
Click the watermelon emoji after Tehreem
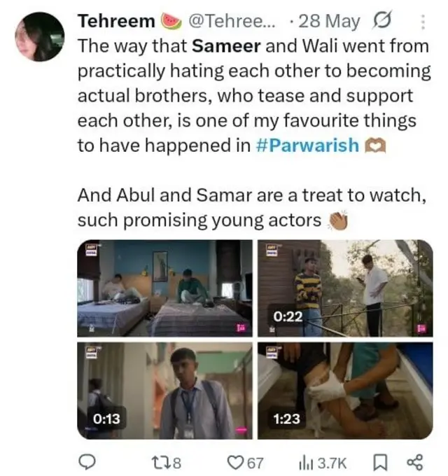coord(171,21)
